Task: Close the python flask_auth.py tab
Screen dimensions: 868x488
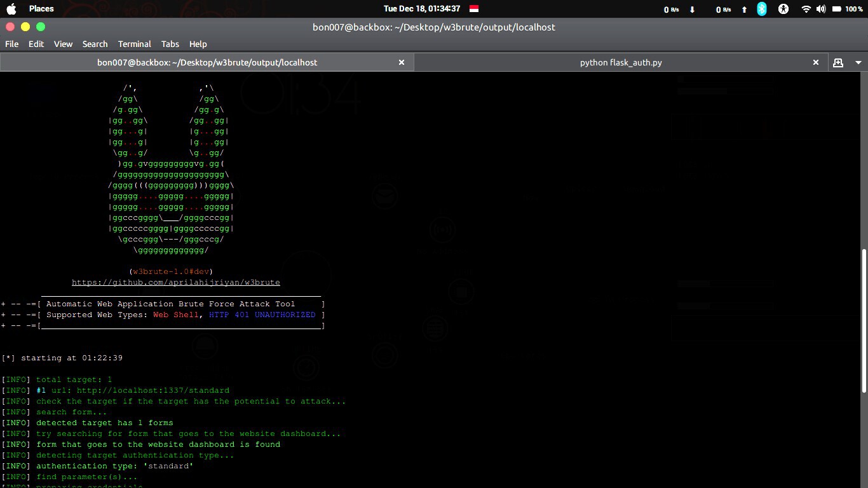Action: pyautogui.click(x=816, y=62)
